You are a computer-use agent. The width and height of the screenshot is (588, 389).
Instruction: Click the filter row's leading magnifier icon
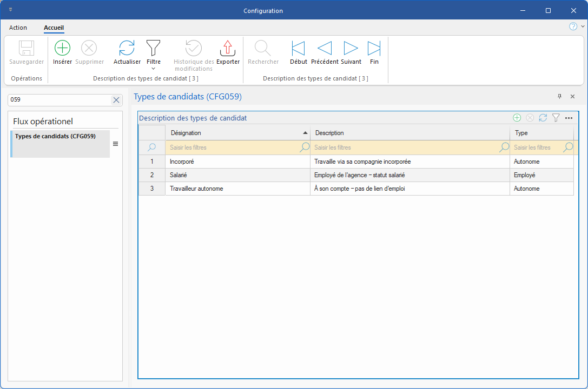pyautogui.click(x=151, y=147)
